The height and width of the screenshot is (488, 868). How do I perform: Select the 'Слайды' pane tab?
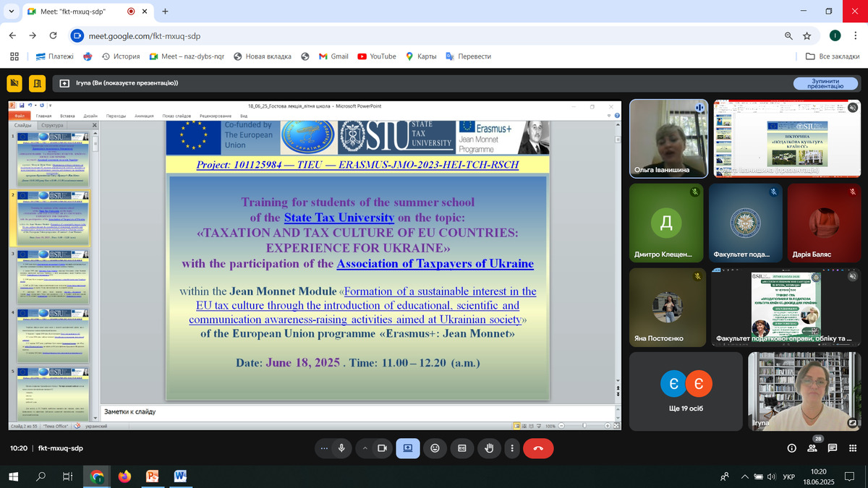[22, 125]
